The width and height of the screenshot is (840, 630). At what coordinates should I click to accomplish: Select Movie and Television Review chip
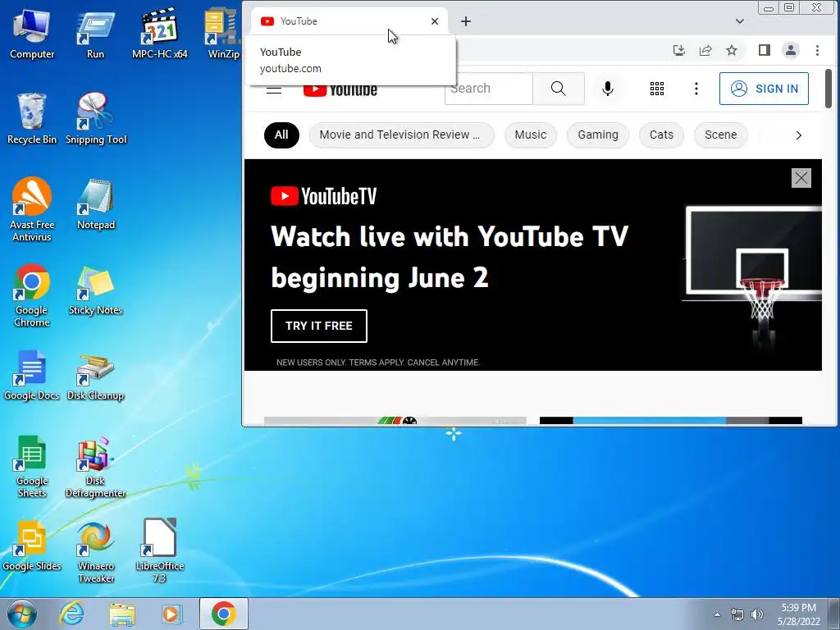pyautogui.click(x=401, y=135)
